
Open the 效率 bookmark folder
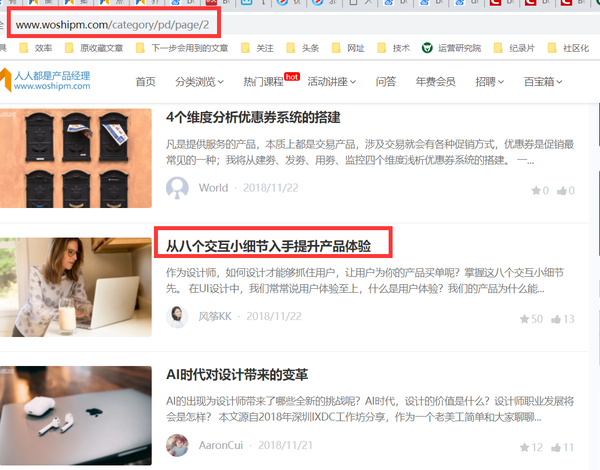point(36,48)
